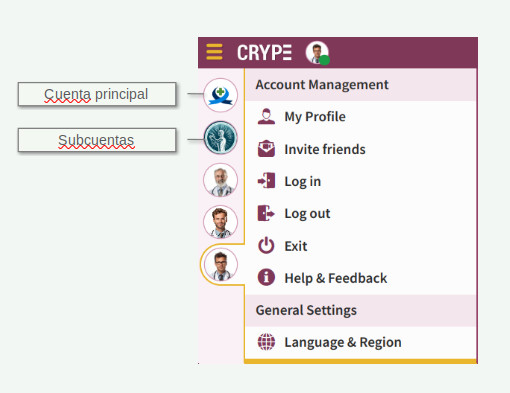Click the CRYPE logo in header
Image resolution: width=510 pixels, height=393 pixels.
pyautogui.click(x=264, y=53)
